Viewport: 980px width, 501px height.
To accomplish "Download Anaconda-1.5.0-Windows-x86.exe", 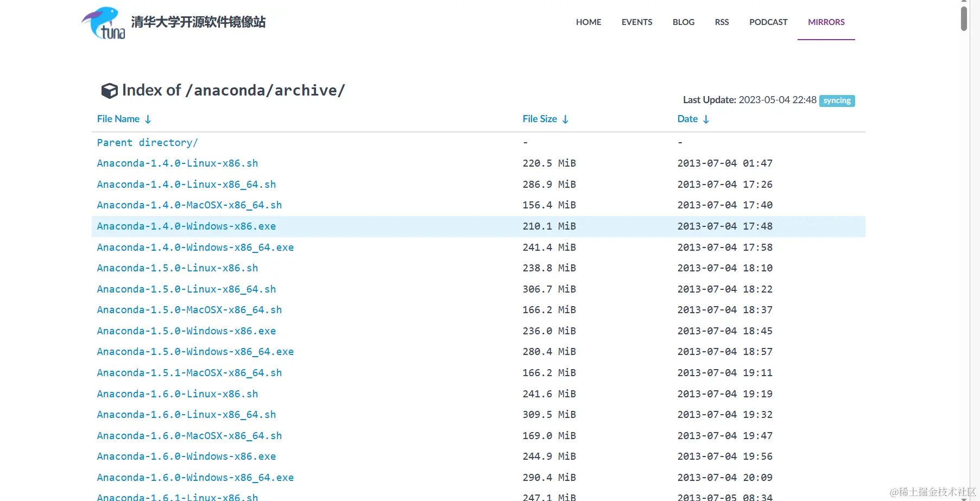I will coord(186,331).
